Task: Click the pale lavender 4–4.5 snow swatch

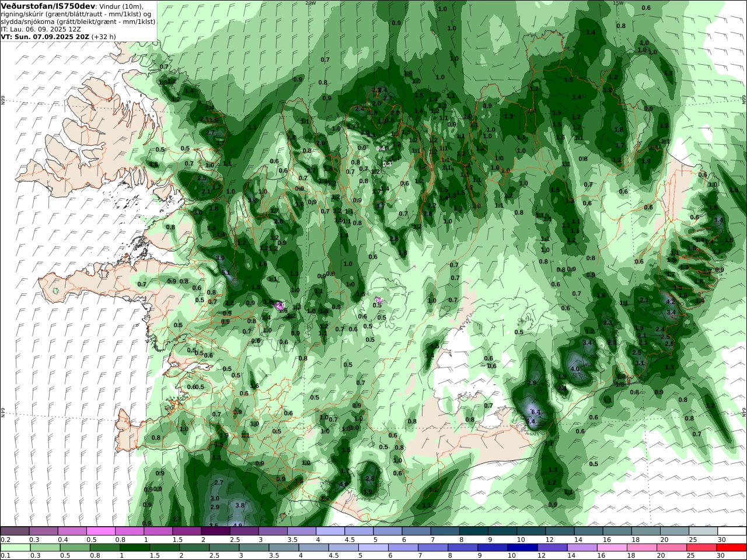Action: [x=330, y=531]
